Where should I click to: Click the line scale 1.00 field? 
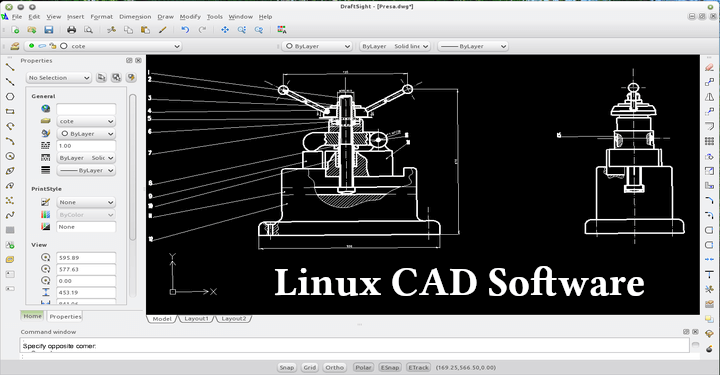pyautogui.click(x=86, y=146)
